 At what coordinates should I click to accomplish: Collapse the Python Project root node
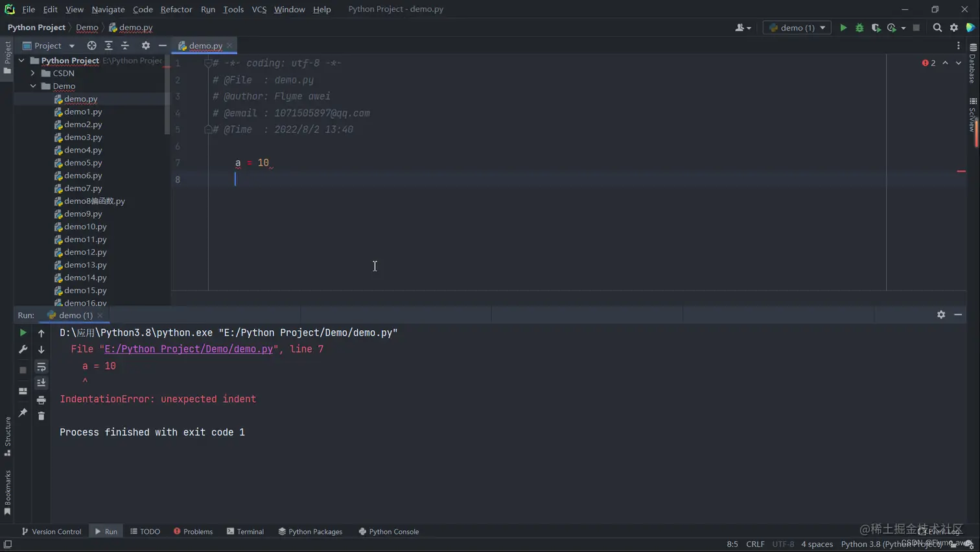pos(21,60)
